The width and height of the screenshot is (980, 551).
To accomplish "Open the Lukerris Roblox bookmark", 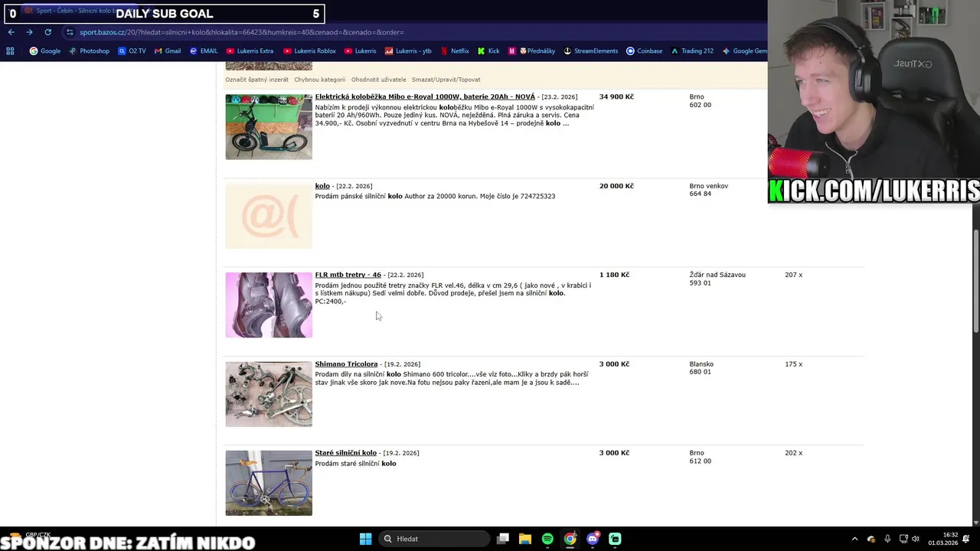I will tap(309, 51).
